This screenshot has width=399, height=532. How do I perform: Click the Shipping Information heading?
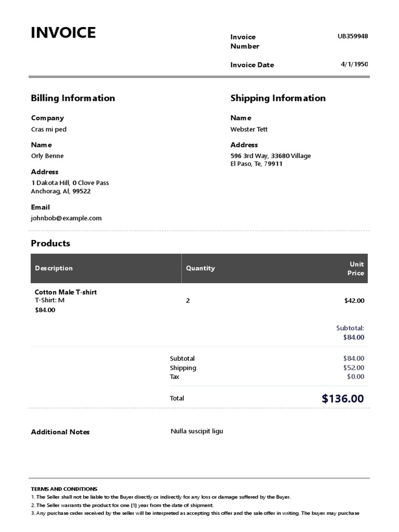[278, 98]
